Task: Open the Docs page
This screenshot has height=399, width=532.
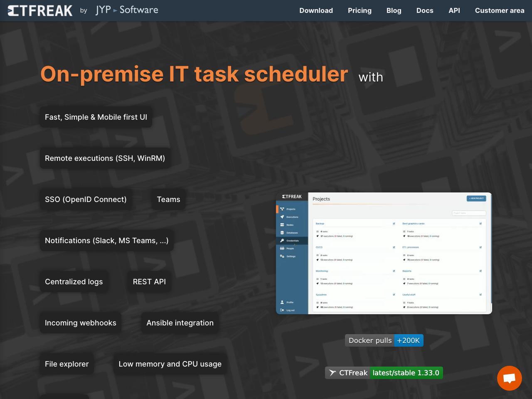Action: pos(425,10)
